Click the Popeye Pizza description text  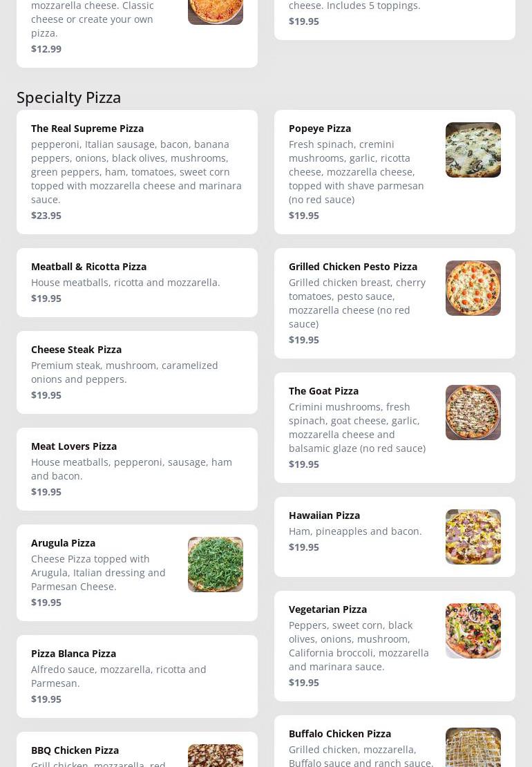(357, 172)
